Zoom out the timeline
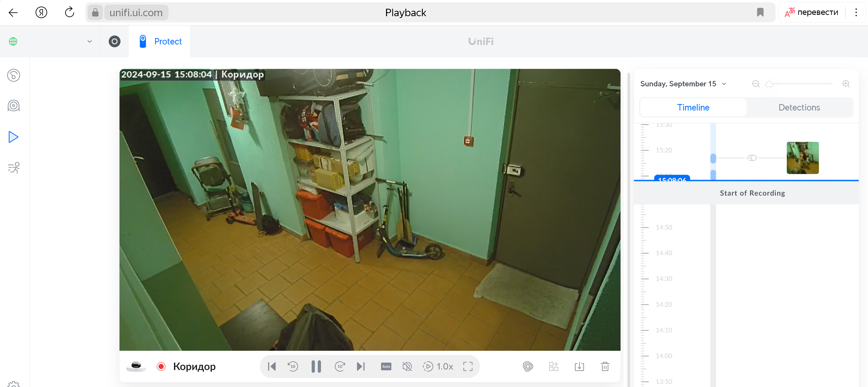This screenshot has width=868, height=387. coord(756,84)
